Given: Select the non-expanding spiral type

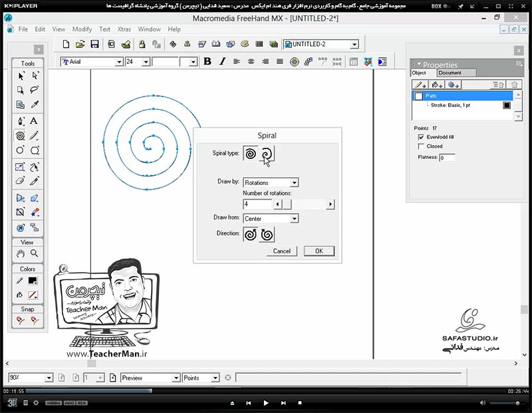Looking at the screenshot, I should (x=251, y=154).
